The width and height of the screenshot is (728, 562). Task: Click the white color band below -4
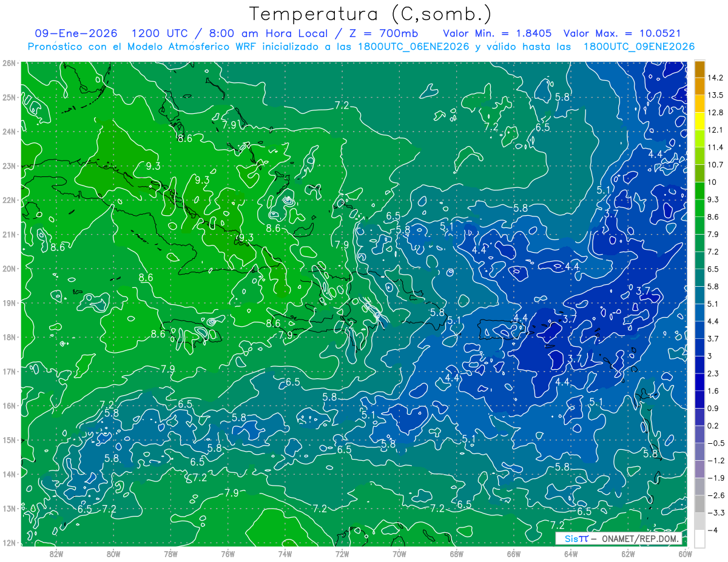(699, 538)
